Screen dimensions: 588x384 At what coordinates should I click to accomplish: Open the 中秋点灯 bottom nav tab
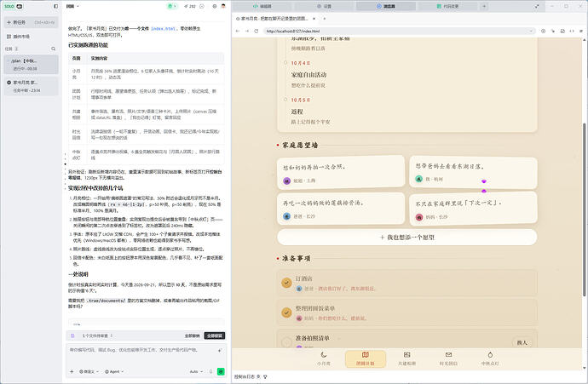490,358
